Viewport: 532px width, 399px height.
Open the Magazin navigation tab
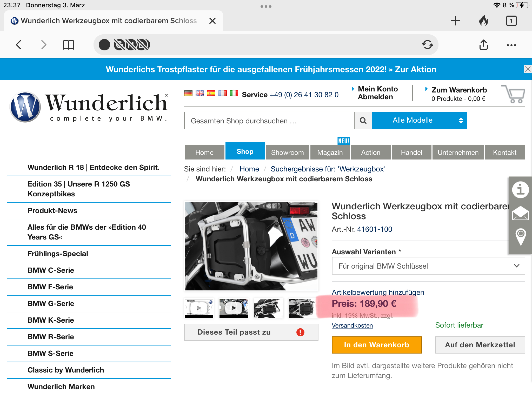(330, 152)
